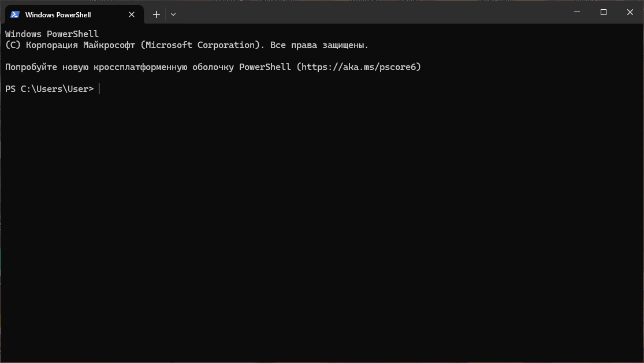Maximize the terminal window
644x363 pixels.
pyautogui.click(x=604, y=12)
